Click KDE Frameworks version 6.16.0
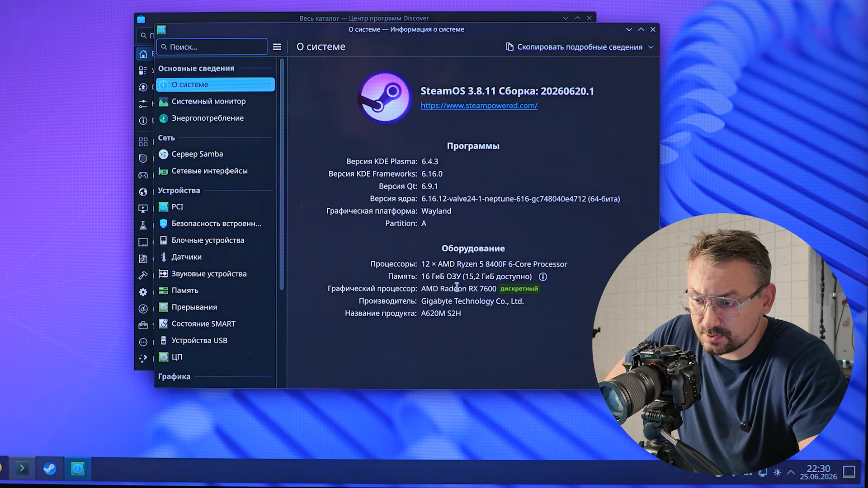The height and width of the screenshot is (488, 868). 432,174
